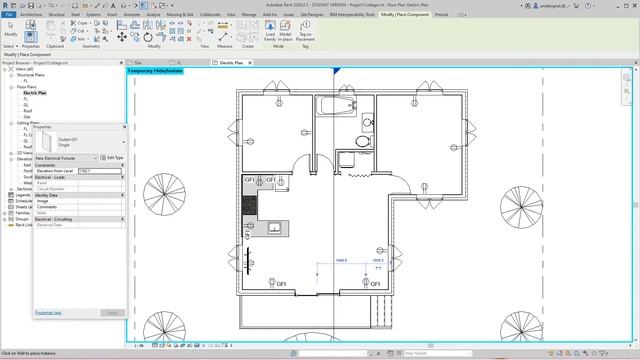Select the Move tool with four arrows
The height and width of the screenshot is (360, 640).
[122, 38]
